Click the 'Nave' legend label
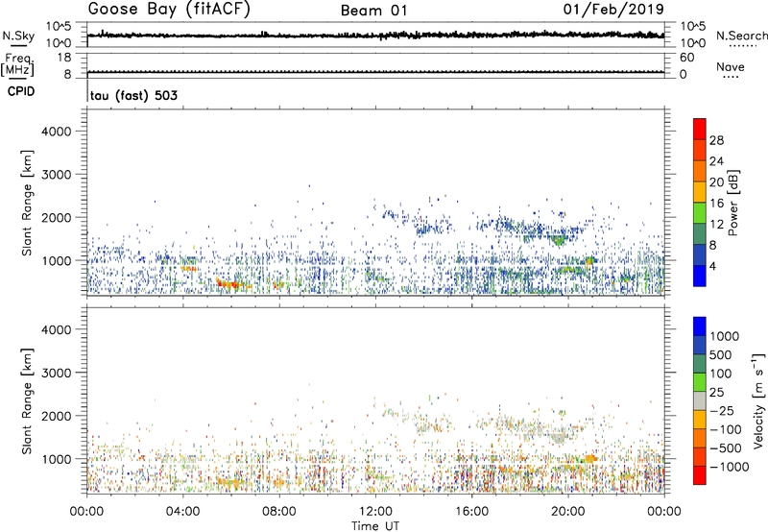 pyautogui.click(x=731, y=67)
